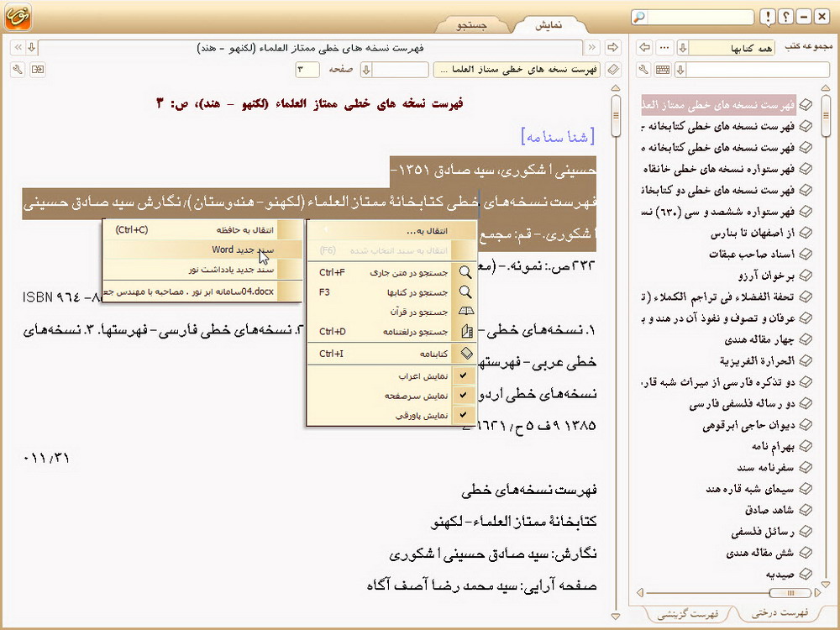This screenshot has width=840, height=630.
Task: Open the dropdown arrow beside همه کتابها
Action: pyautogui.click(x=682, y=48)
